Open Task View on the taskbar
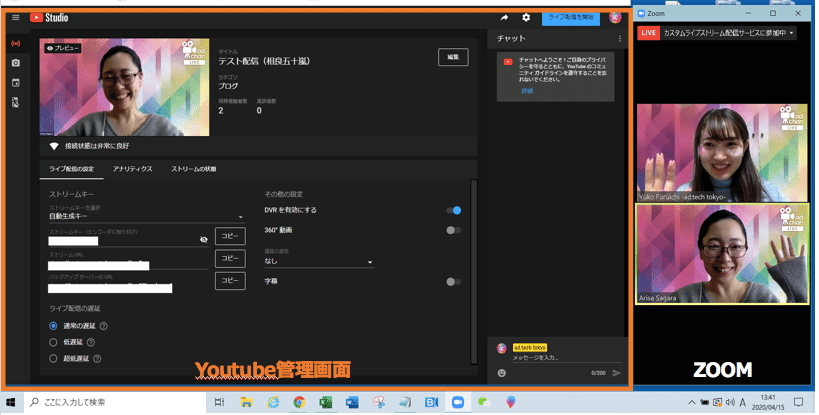This screenshot has height=415, width=819. (x=219, y=402)
